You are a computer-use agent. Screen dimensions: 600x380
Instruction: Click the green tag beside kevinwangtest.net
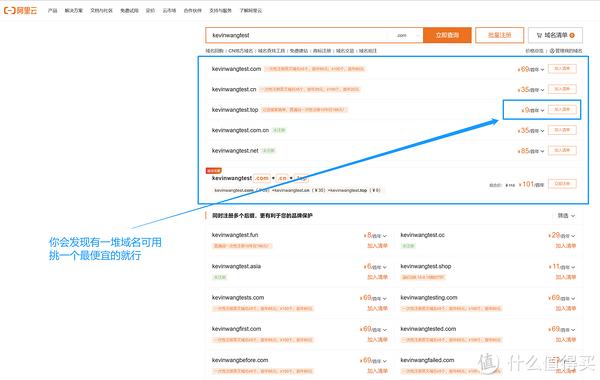coord(269,150)
